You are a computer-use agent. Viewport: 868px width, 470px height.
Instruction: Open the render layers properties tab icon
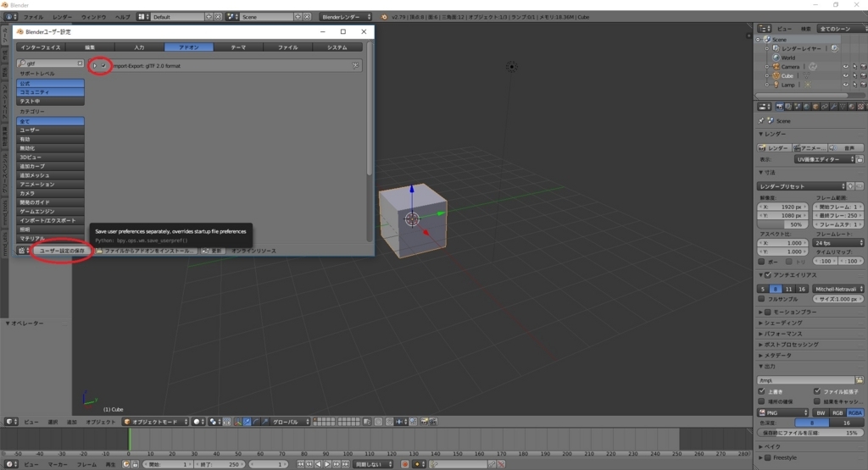click(x=788, y=107)
